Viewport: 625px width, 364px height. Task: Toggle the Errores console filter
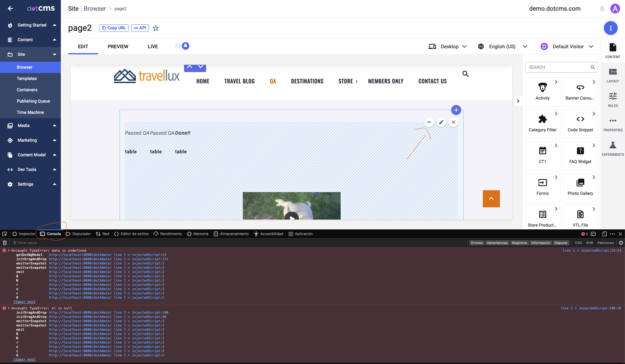click(476, 243)
